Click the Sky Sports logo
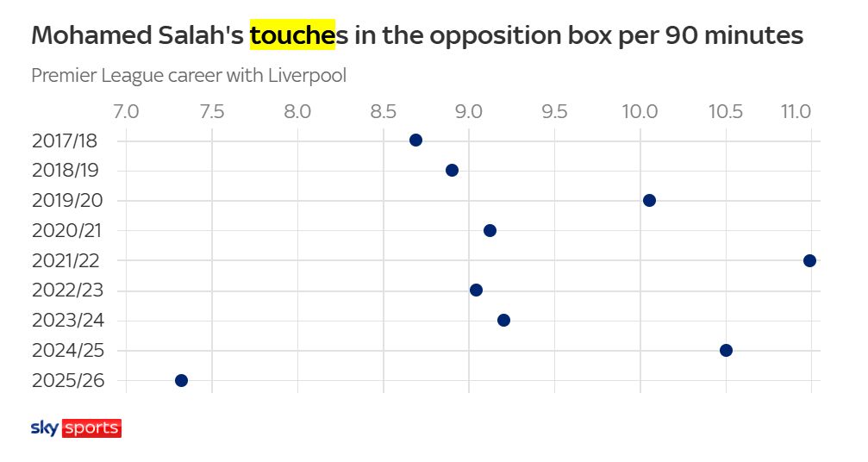 (76, 428)
